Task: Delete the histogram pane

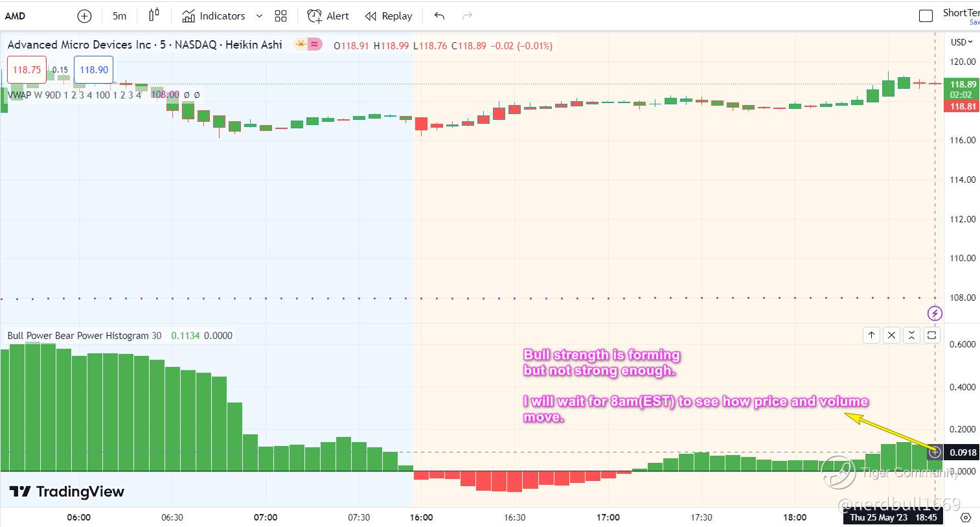Action: pyautogui.click(x=891, y=335)
